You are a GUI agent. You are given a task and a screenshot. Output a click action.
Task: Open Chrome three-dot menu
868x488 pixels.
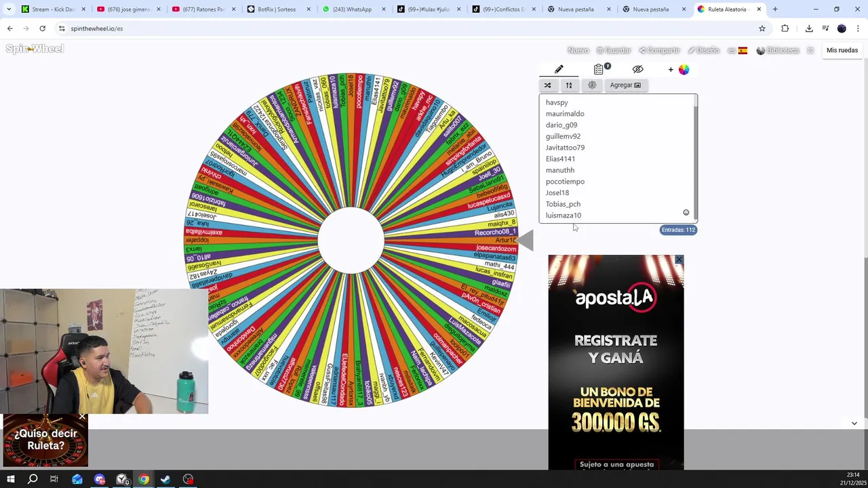click(858, 28)
